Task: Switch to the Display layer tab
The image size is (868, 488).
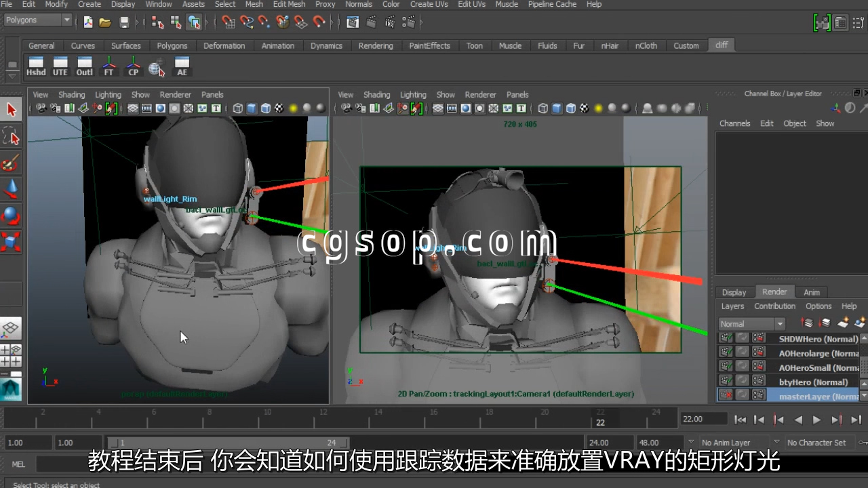Action: [734, 292]
